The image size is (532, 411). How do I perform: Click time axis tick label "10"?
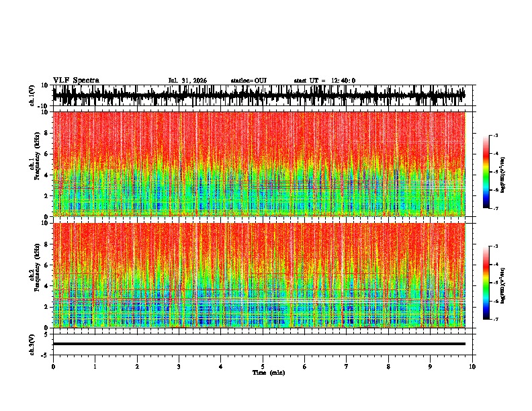click(x=472, y=367)
